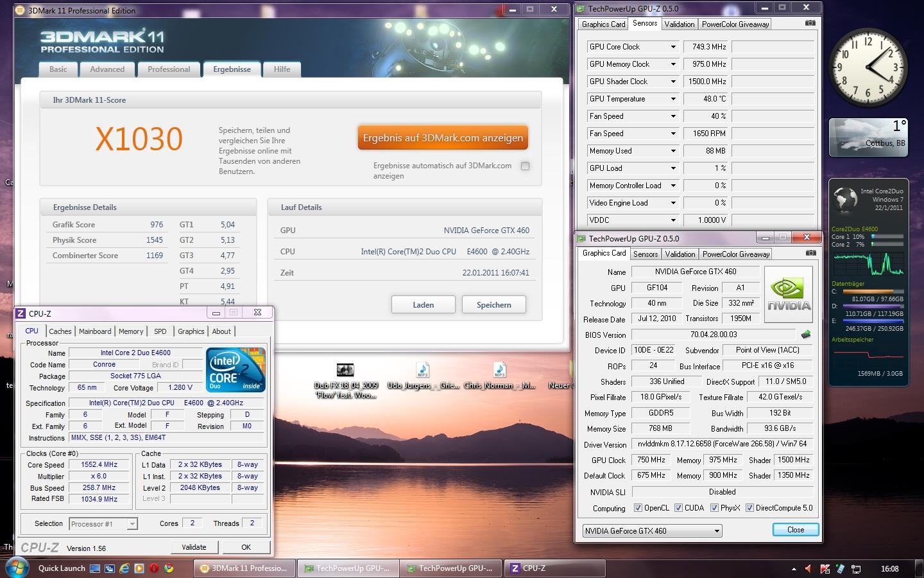This screenshot has width=924, height=578.
Task: Click Show Desktop icon in Quick Launch
Action: [95, 568]
